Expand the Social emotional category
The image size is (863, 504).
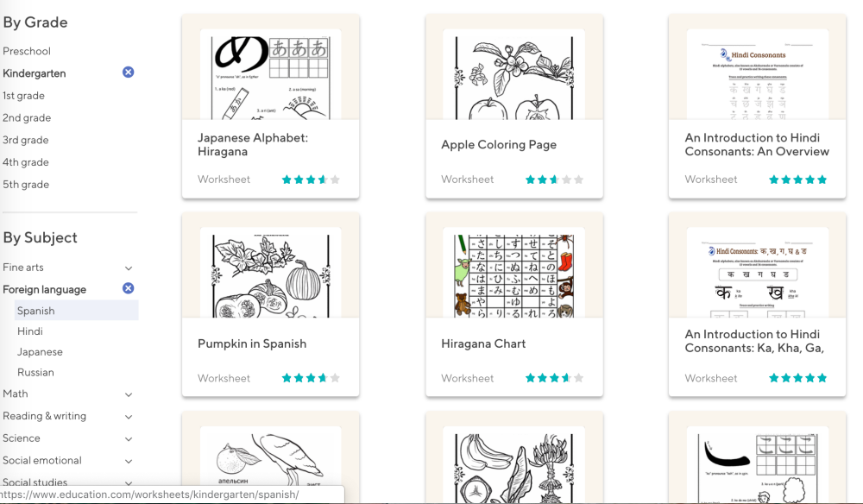[x=129, y=462]
